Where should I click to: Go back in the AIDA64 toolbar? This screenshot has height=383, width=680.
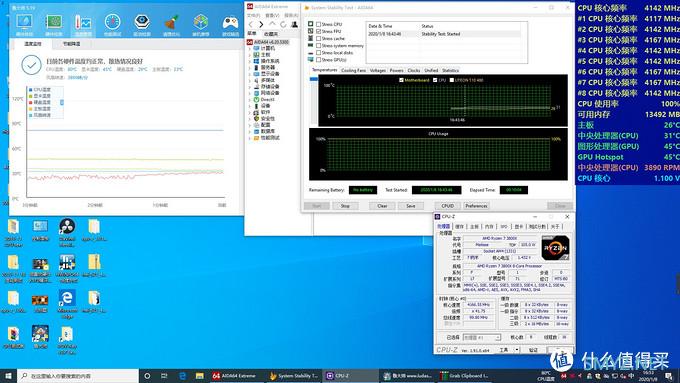click(x=251, y=24)
